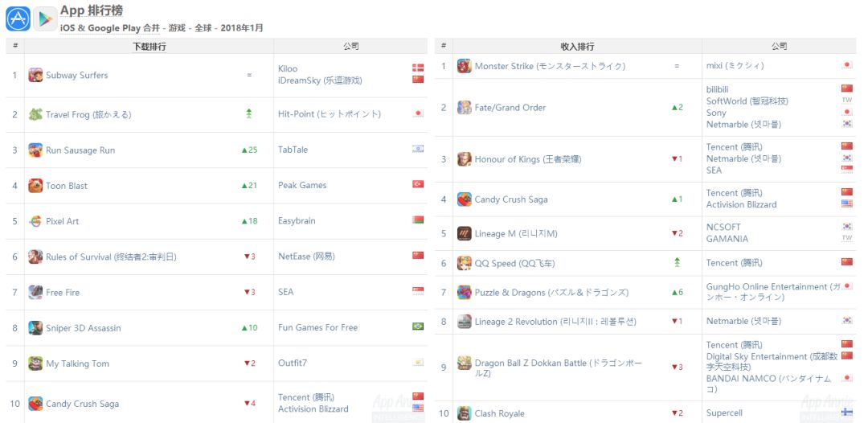Viewport: 868px width, 423px height.
Task: Click the Japan flag beside mixi
Action: point(846,66)
